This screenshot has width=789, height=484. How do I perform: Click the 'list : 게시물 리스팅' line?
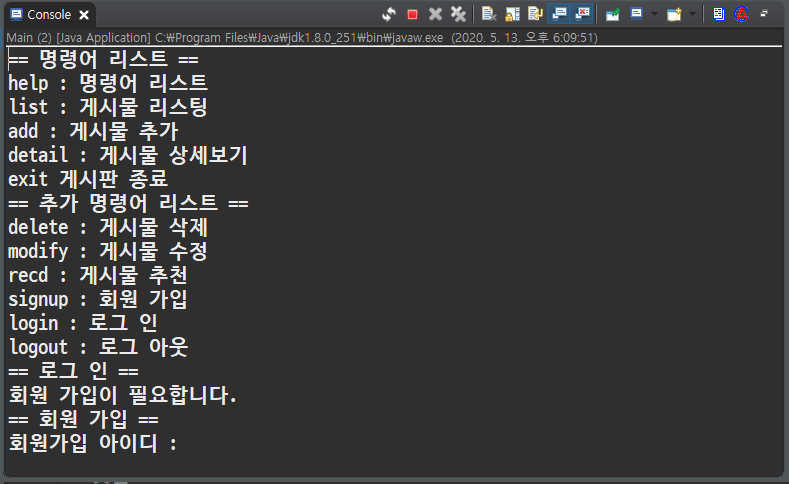point(108,107)
